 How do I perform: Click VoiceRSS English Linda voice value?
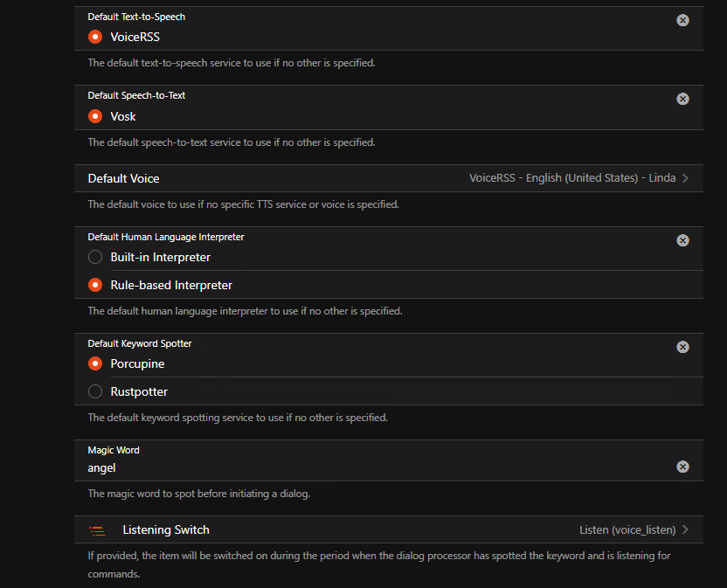(572, 178)
